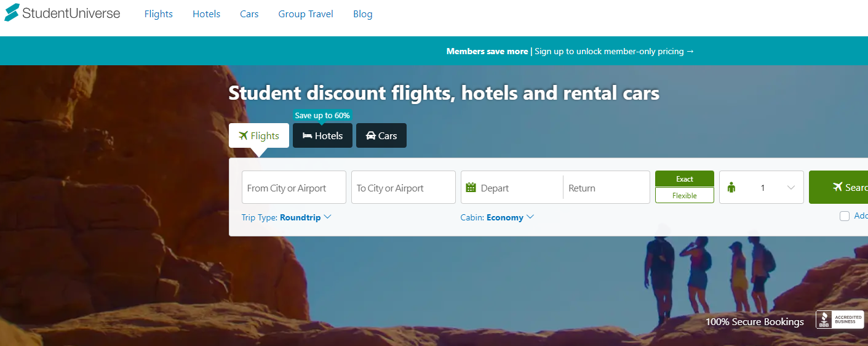Image resolution: width=868 pixels, height=346 pixels.
Task: Click the From City or Airport field
Action: pyautogui.click(x=293, y=188)
